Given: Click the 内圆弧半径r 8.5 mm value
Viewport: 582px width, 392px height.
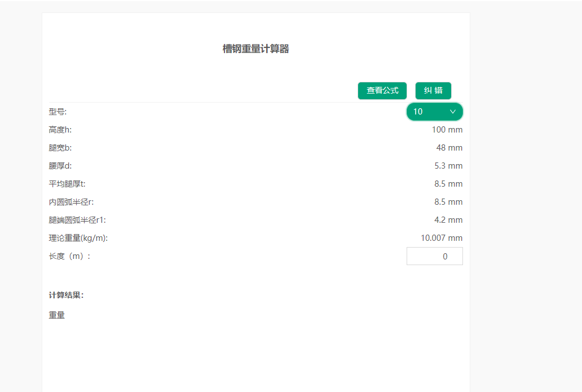Looking at the screenshot, I should point(448,202).
